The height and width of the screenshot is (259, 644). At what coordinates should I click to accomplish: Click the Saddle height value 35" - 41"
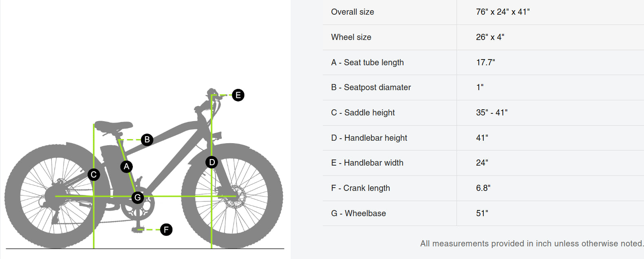[x=492, y=113]
